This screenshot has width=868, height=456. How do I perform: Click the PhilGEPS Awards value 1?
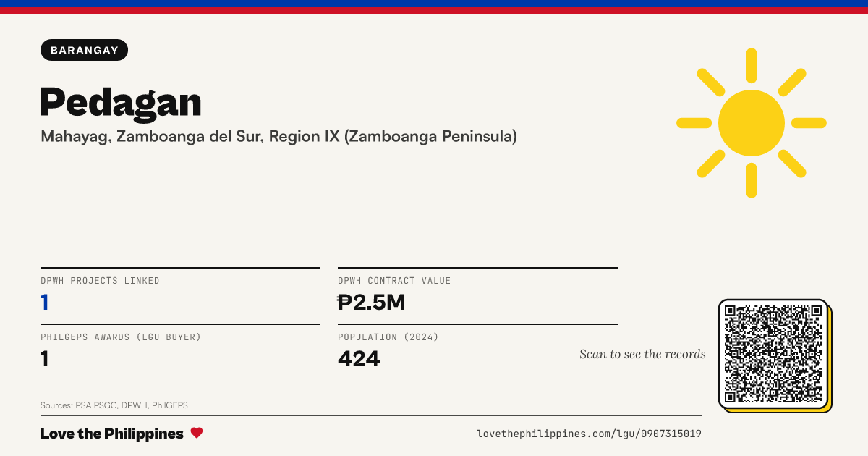click(x=45, y=358)
